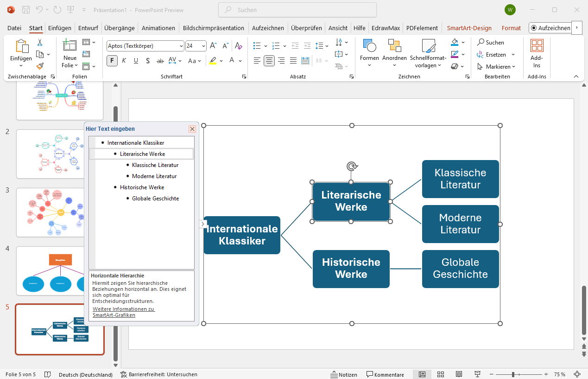Click Neue Folie slide icon
588x379 pixels.
(70, 45)
